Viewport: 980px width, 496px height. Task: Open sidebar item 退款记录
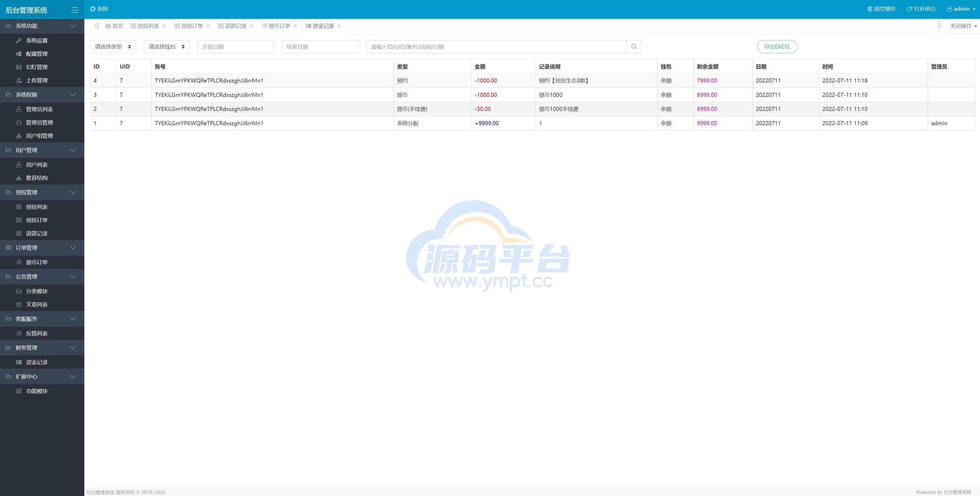point(42,233)
